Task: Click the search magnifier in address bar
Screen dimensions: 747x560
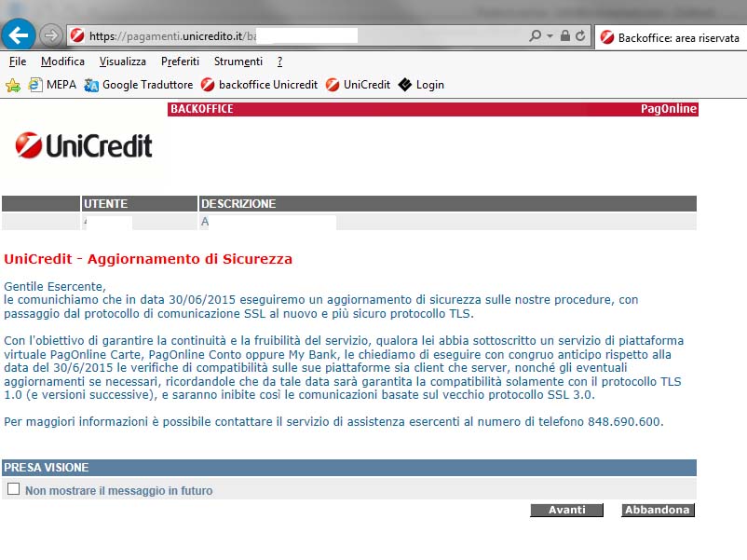Action: pos(535,35)
